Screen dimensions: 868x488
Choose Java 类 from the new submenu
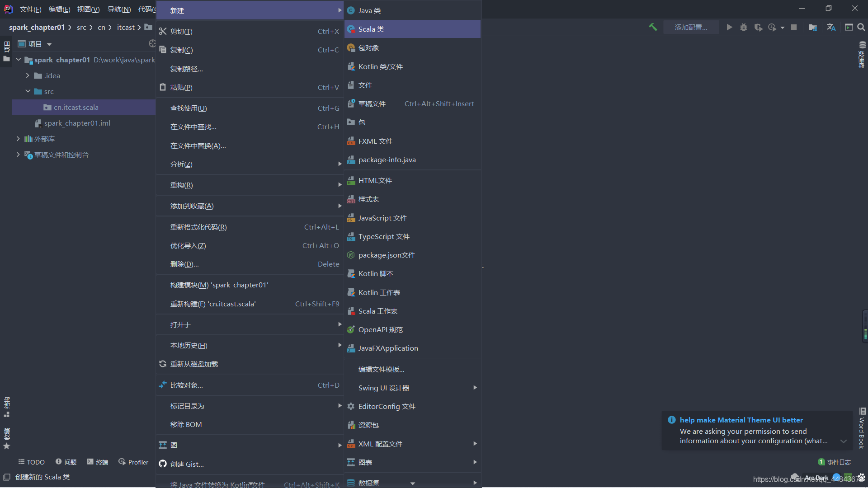[x=412, y=10]
